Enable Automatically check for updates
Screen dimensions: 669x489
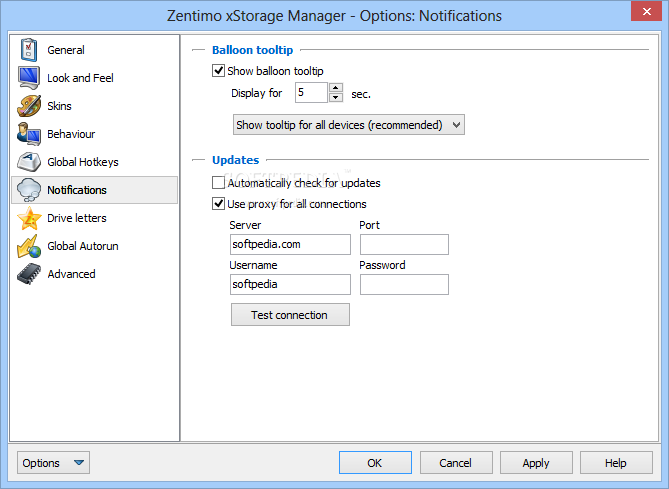coord(218,183)
